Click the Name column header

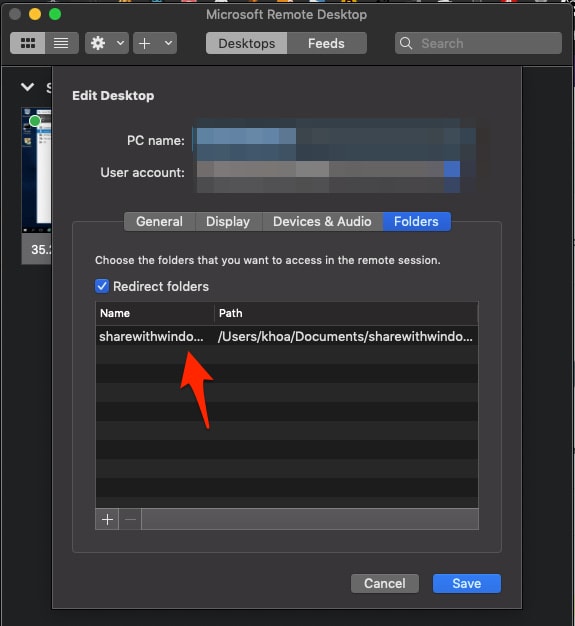click(155, 313)
